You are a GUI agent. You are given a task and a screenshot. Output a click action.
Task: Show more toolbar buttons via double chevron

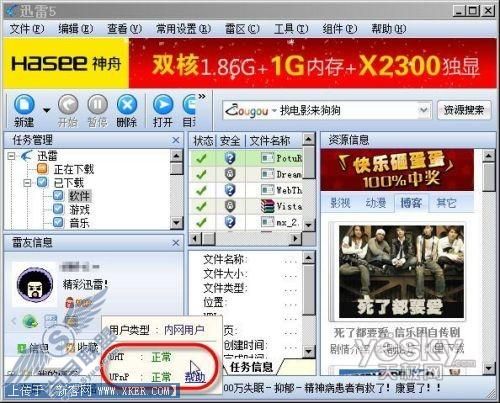tap(202, 97)
